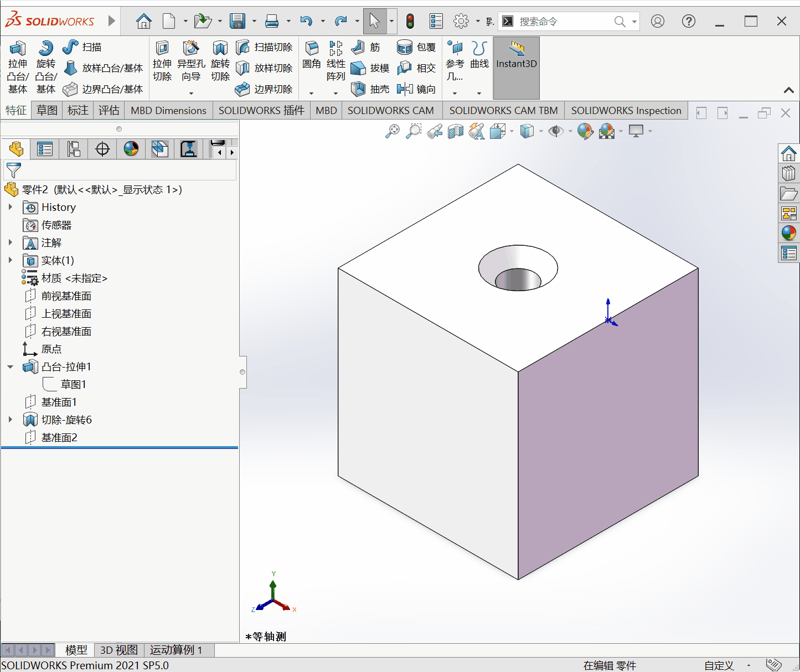Expand the 注解 annotations folder
Image resolution: width=800 pixels, height=672 pixels.
click(10, 242)
